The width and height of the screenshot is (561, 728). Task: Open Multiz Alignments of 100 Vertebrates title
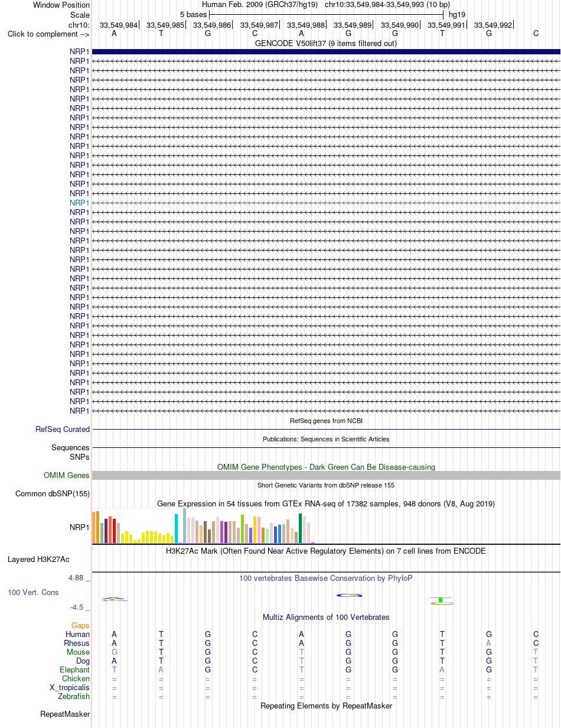(x=326, y=617)
